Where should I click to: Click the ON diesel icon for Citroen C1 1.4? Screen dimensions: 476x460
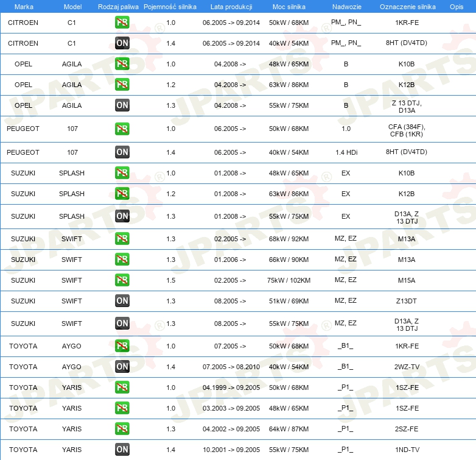point(122,43)
